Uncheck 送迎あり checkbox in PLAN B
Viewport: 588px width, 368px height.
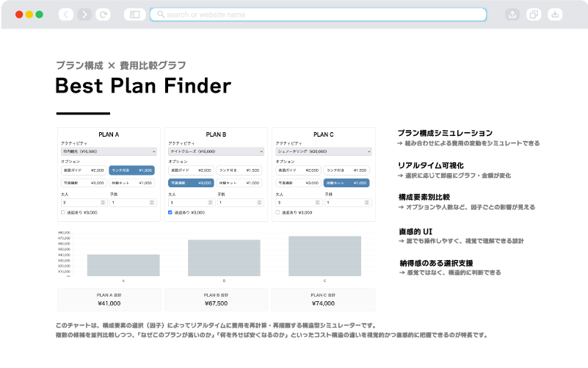pyautogui.click(x=170, y=212)
